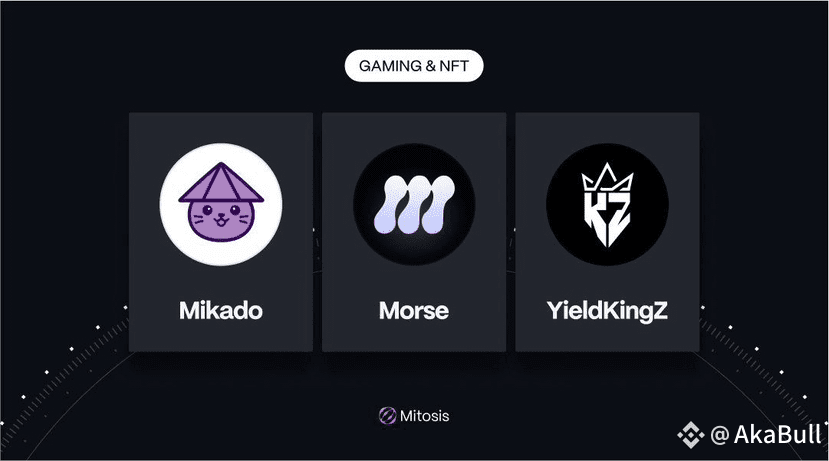The image size is (829, 461).
Task: Select the GAMING & NFT pill
Action: tap(414, 66)
